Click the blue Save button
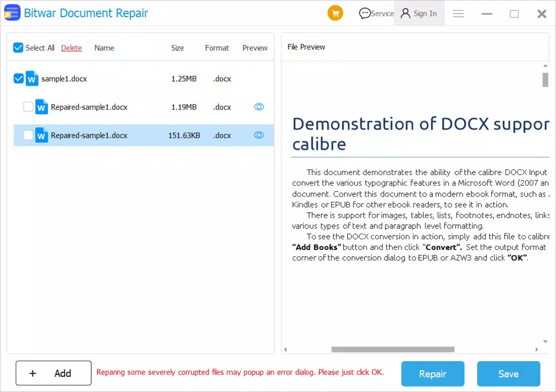 pos(508,373)
